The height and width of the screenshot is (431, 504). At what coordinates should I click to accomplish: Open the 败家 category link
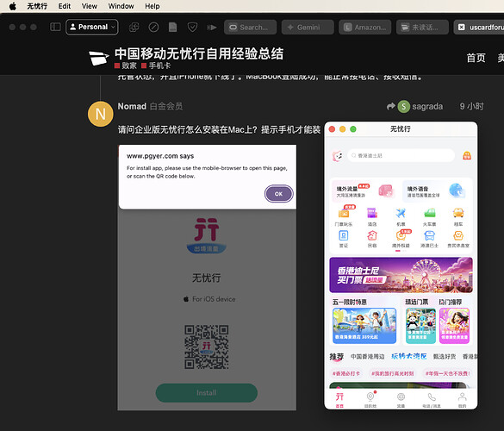point(126,66)
